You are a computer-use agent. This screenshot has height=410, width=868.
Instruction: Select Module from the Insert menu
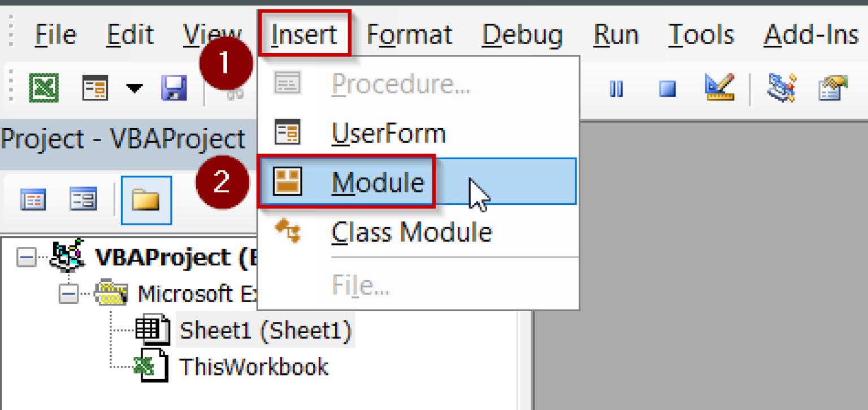tap(390, 182)
